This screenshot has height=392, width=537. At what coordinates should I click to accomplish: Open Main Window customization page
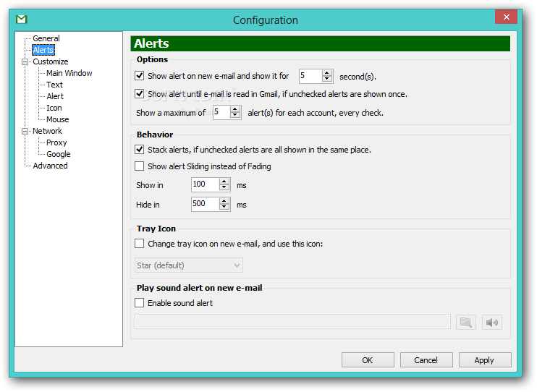tap(69, 73)
